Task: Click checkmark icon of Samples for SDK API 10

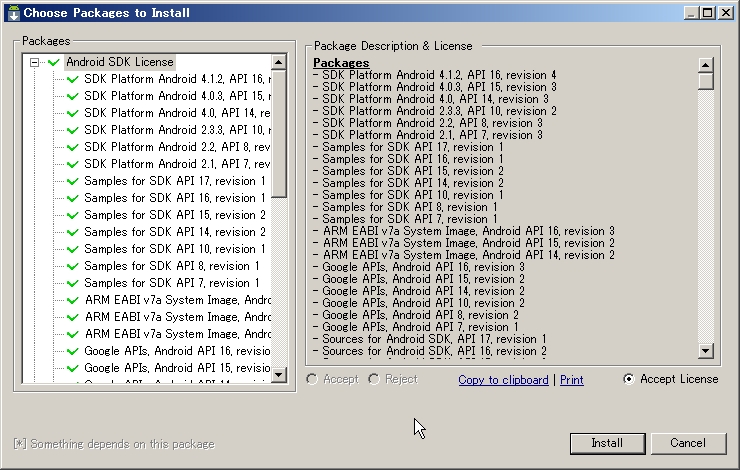Action: point(73,249)
